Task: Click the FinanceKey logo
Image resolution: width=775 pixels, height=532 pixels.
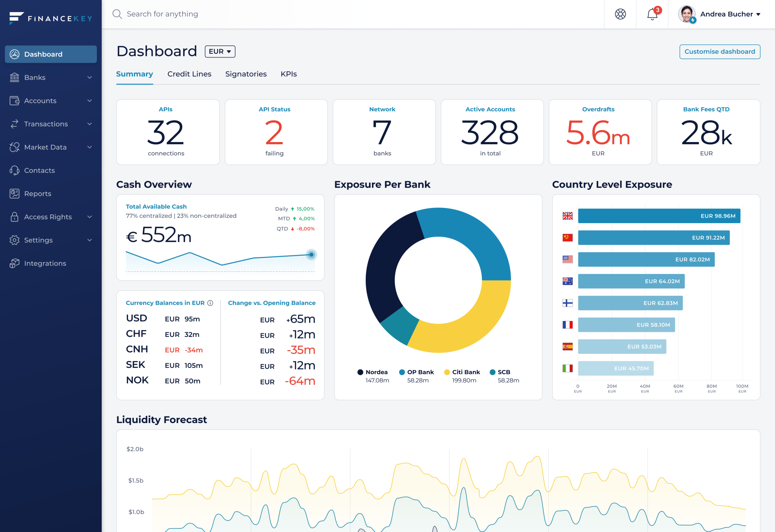Action: tap(51, 18)
